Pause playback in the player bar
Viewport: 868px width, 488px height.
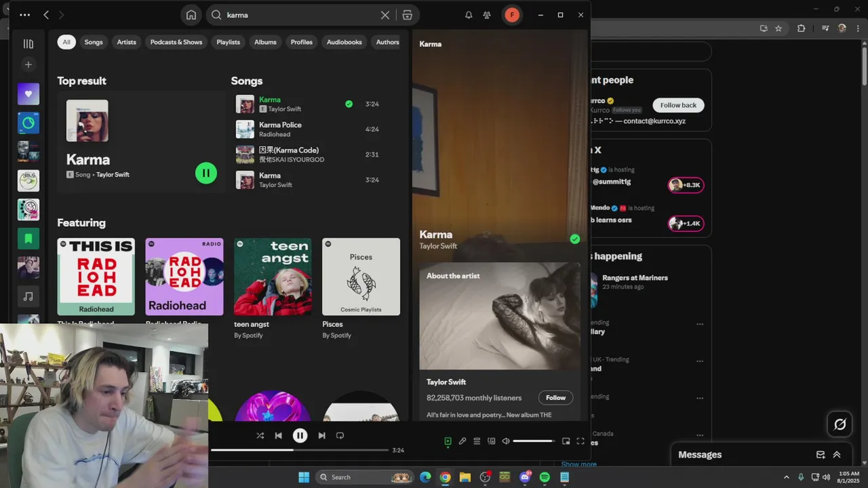tap(300, 436)
